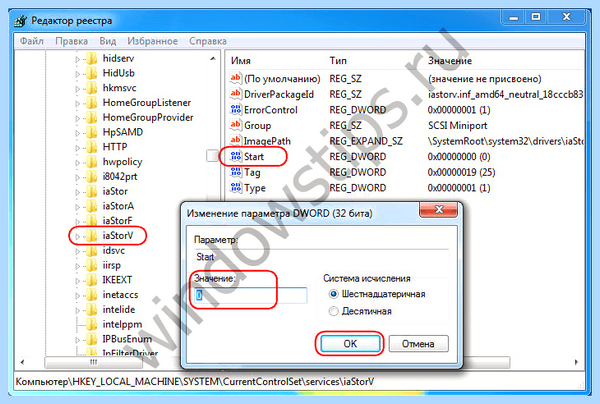The height and width of the screenshot is (404, 600).
Task: Click the intelide folder icon
Action: (x=91, y=310)
